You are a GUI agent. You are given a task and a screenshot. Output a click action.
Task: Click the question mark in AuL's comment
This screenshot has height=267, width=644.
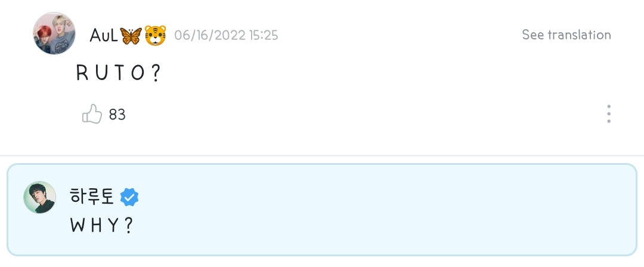(x=155, y=73)
